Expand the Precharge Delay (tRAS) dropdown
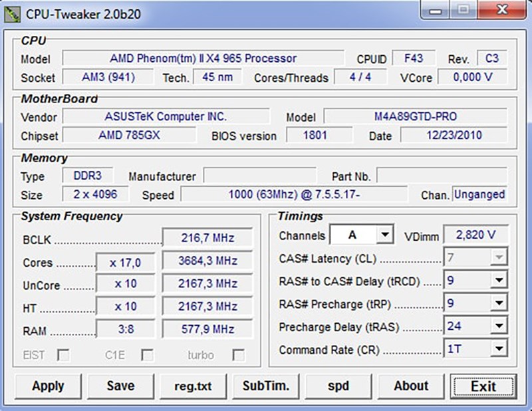This screenshot has height=411, width=532. [498, 325]
